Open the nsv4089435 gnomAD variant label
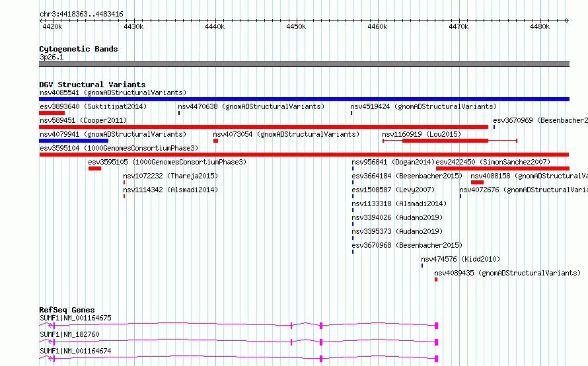 [x=507, y=273]
